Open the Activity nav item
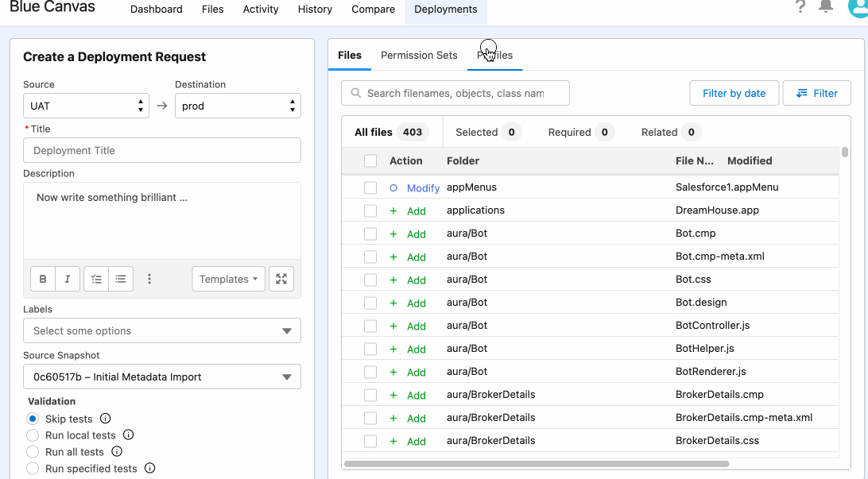868x479 pixels. (x=261, y=10)
